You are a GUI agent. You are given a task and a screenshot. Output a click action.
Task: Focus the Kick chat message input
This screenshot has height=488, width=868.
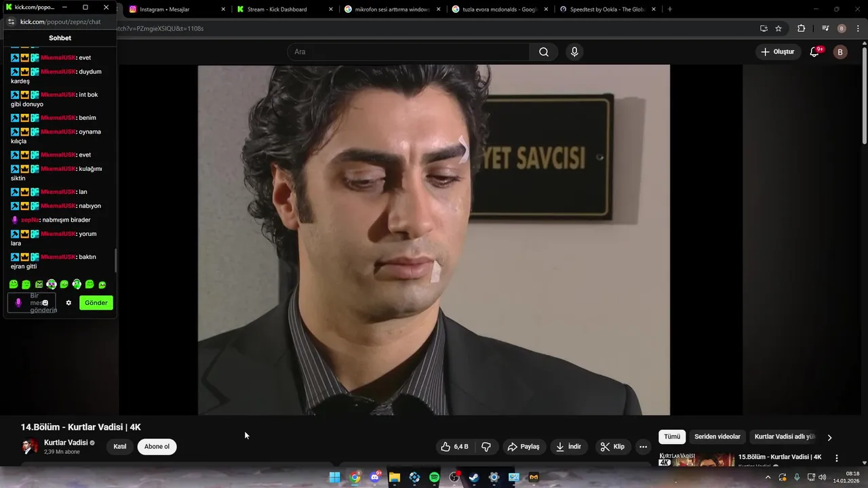click(x=31, y=303)
